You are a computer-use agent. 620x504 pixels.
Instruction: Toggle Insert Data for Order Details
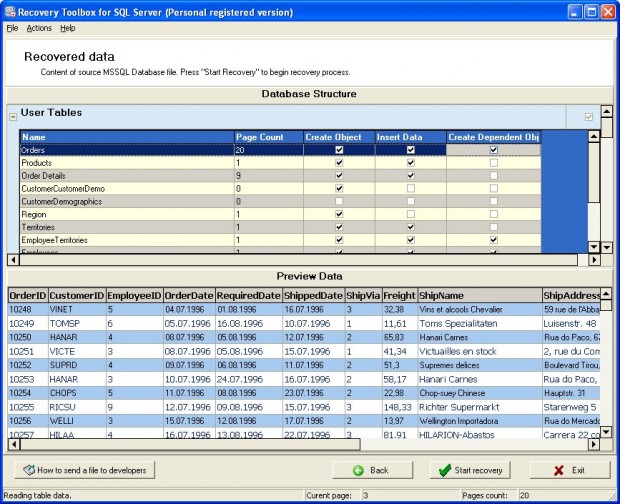click(411, 176)
